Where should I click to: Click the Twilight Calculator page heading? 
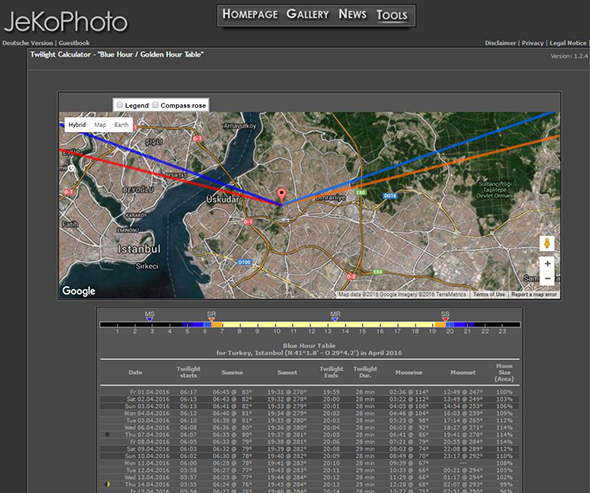click(x=117, y=55)
